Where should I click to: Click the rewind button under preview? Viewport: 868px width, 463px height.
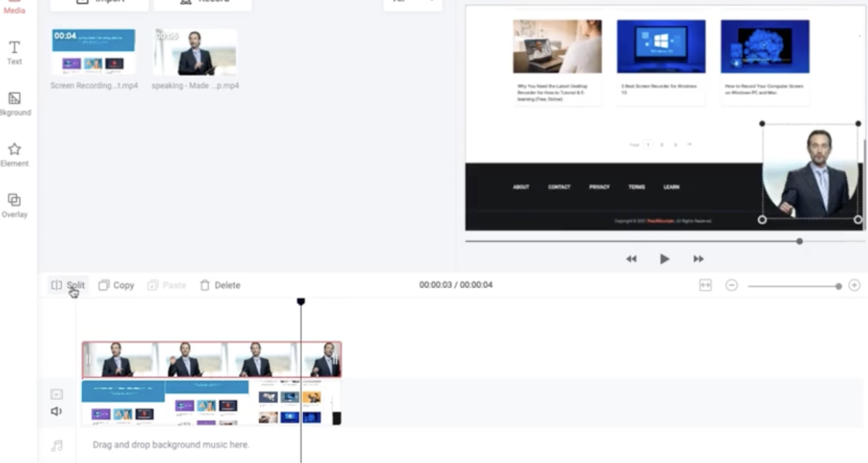[x=631, y=259]
